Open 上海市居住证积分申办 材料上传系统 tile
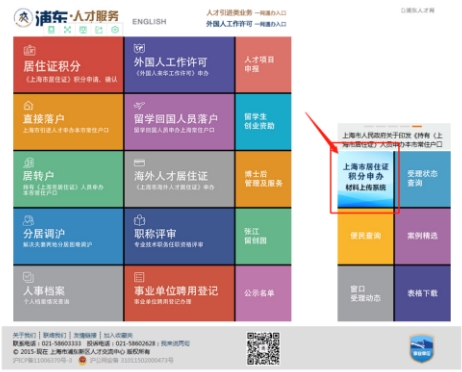462x372 pixels. click(365, 179)
